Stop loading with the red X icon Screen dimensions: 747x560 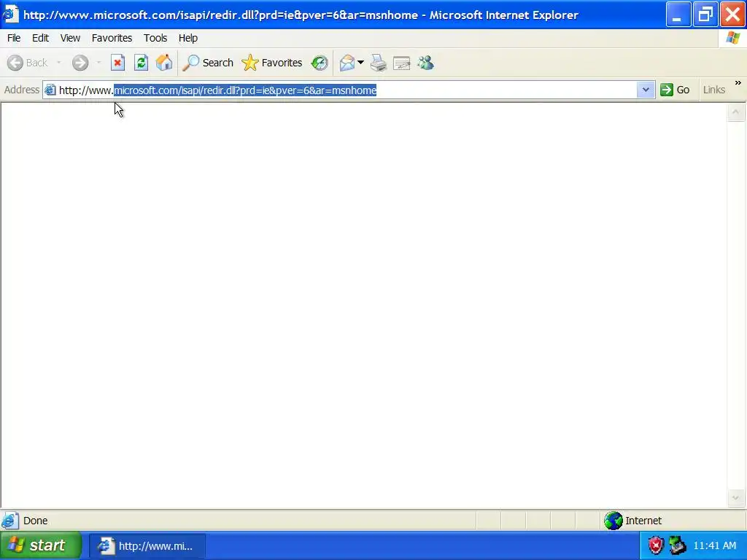coord(117,63)
